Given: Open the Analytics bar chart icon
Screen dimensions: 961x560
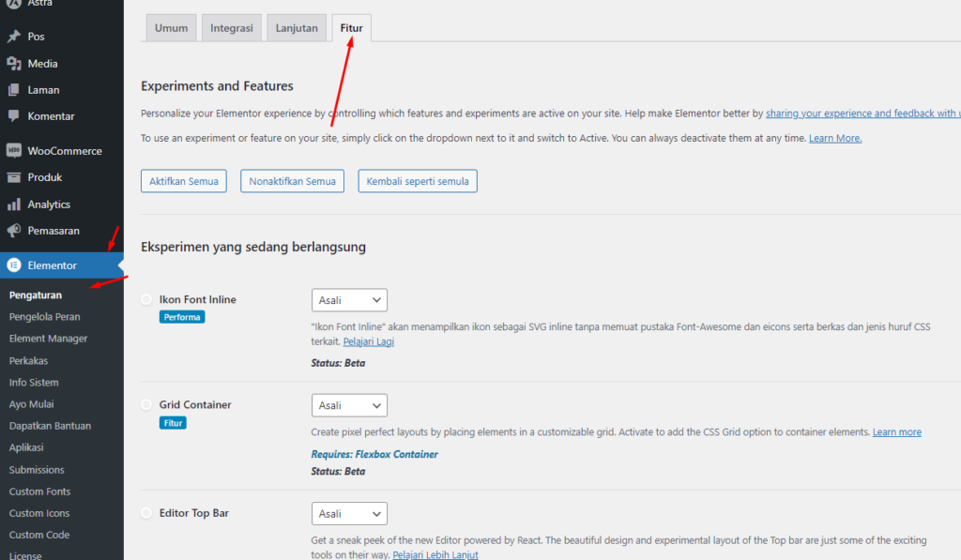Looking at the screenshot, I should 14,204.
